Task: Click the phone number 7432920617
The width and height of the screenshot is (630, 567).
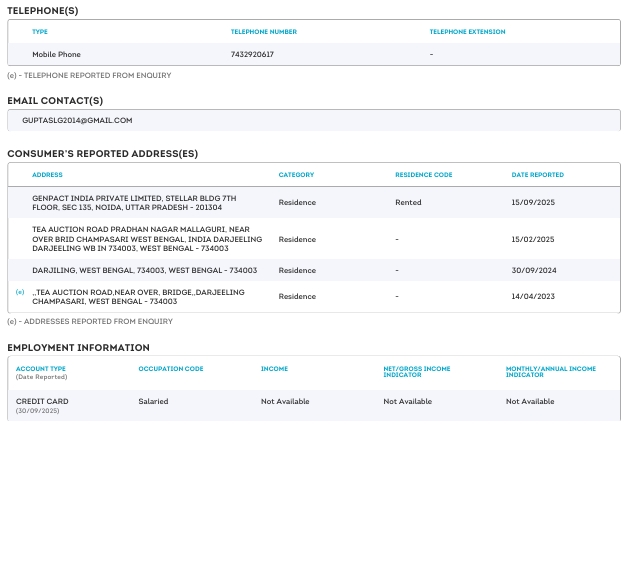Action: tap(252, 54)
